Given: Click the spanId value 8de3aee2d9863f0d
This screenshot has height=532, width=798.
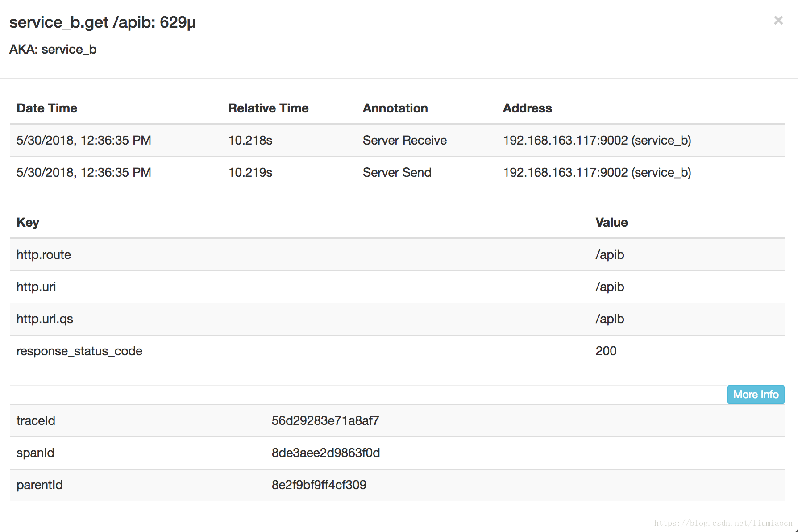Looking at the screenshot, I should pyautogui.click(x=325, y=453).
